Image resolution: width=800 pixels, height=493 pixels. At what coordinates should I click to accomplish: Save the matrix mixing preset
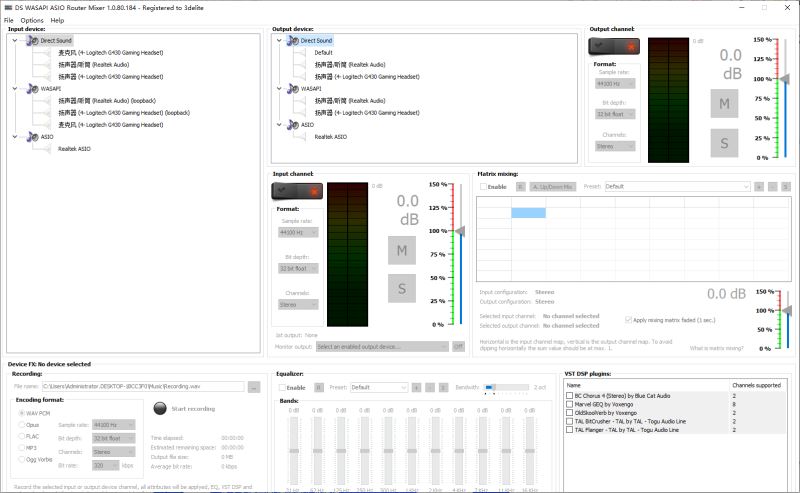[786, 187]
